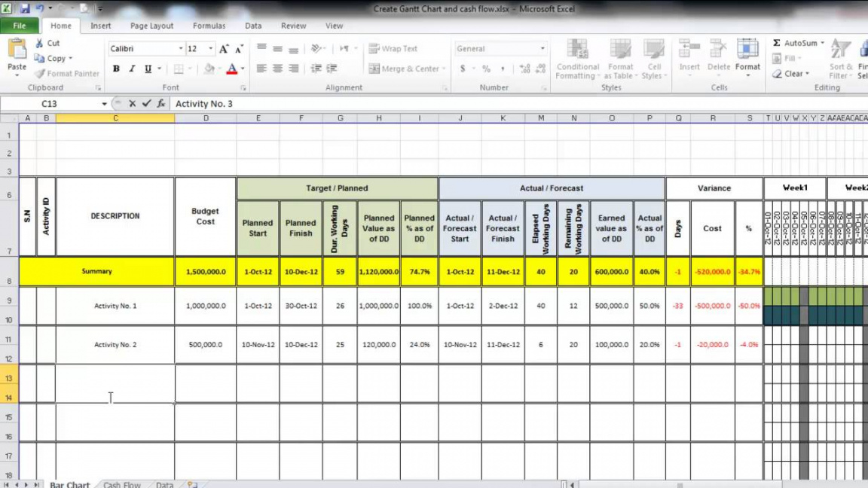Click the File button
Screen dimensions: 868x488
coord(20,26)
